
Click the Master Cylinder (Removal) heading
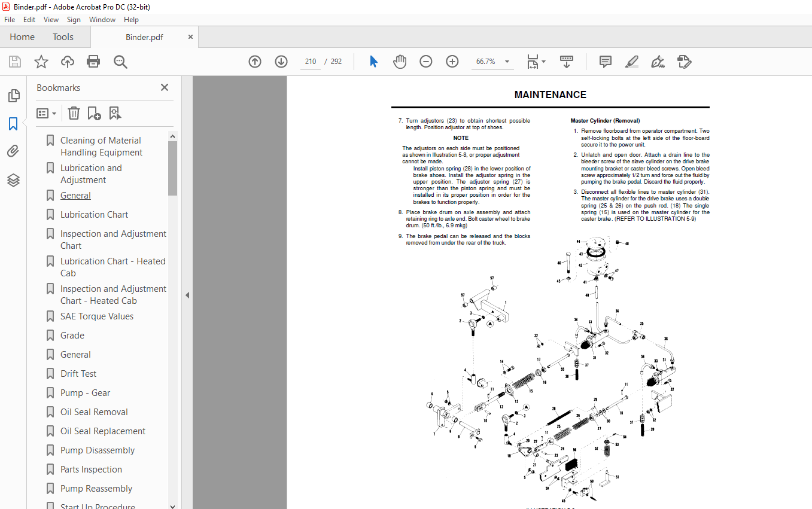coord(605,121)
